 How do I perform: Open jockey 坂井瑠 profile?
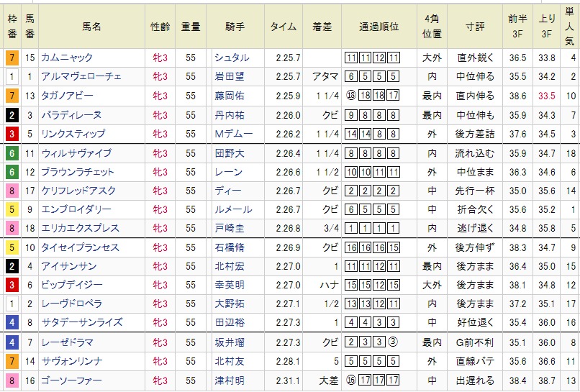230,342
